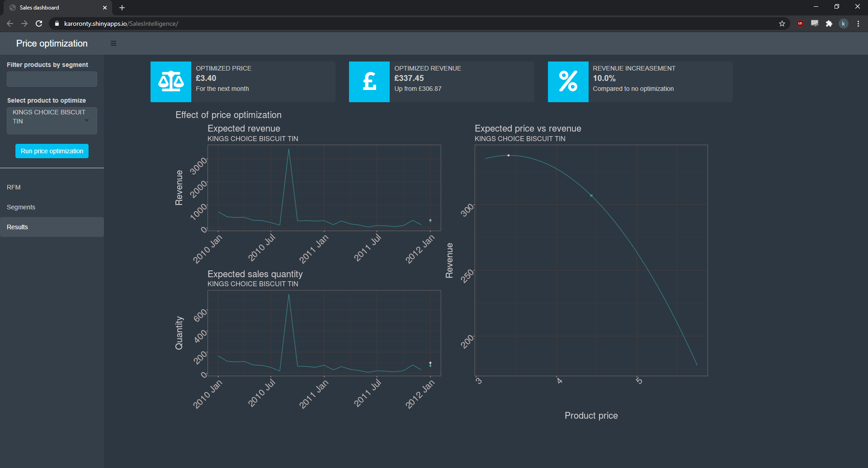Select the Results menu item
This screenshot has width=868, height=468.
click(x=52, y=227)
